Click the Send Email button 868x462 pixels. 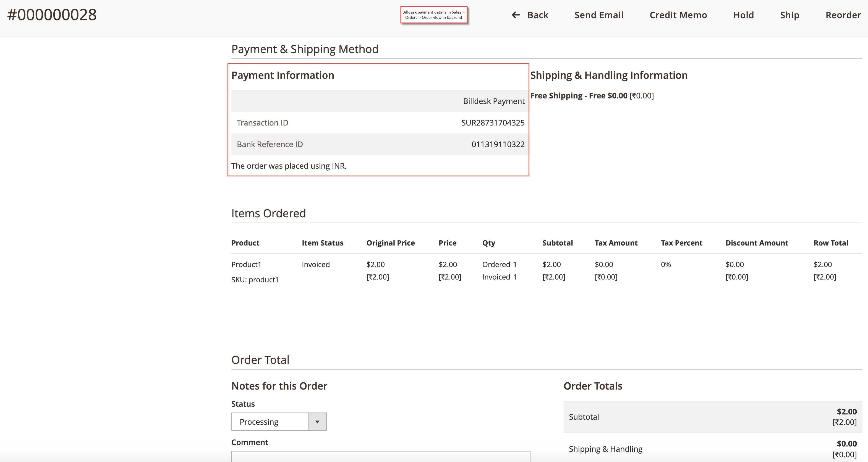[599, 15]
